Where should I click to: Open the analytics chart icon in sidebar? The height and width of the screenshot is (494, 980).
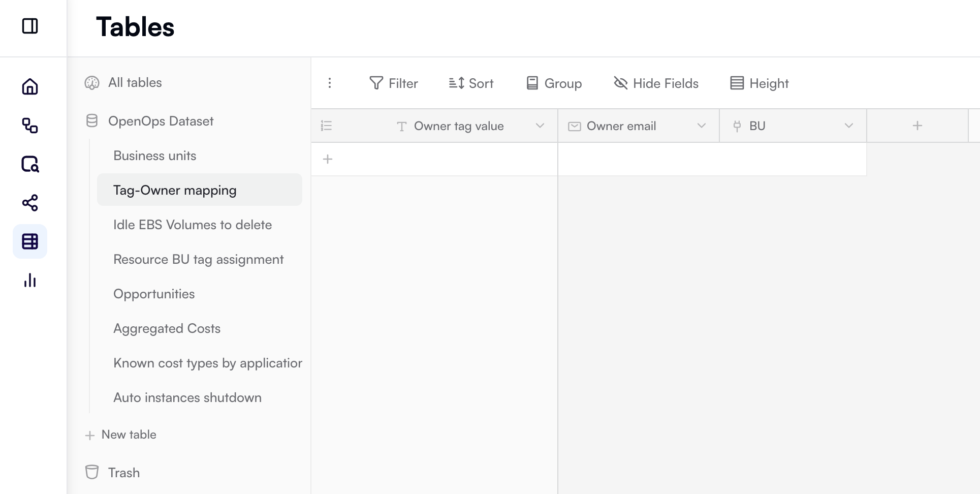pyautogui.click(x=30, y=280)
